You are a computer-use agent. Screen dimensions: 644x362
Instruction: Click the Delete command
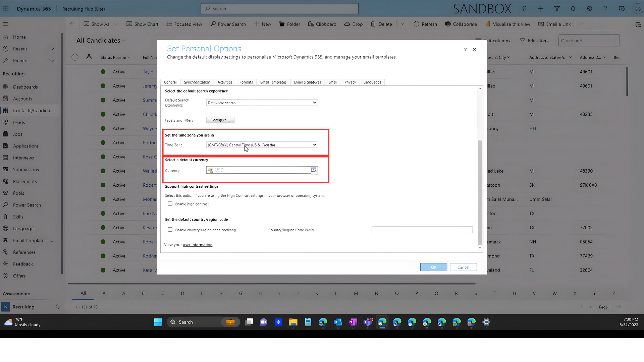(381, 24)
